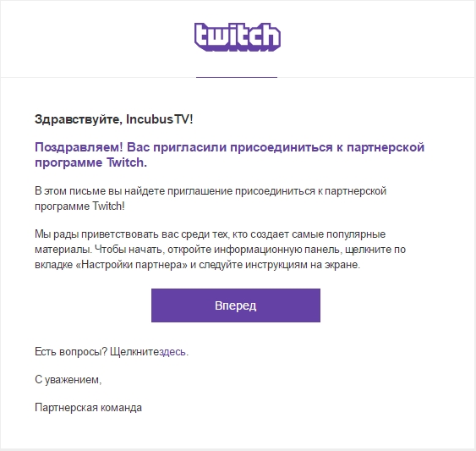This screenshot has width=476, height=451.
Task: Click the paragraph starting «Мы рады приветствовать»
Action: [220, 250]
